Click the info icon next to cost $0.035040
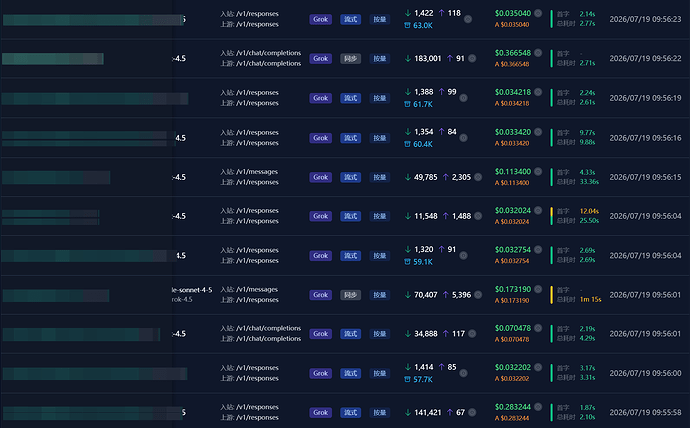 click(x=538, y=13)
